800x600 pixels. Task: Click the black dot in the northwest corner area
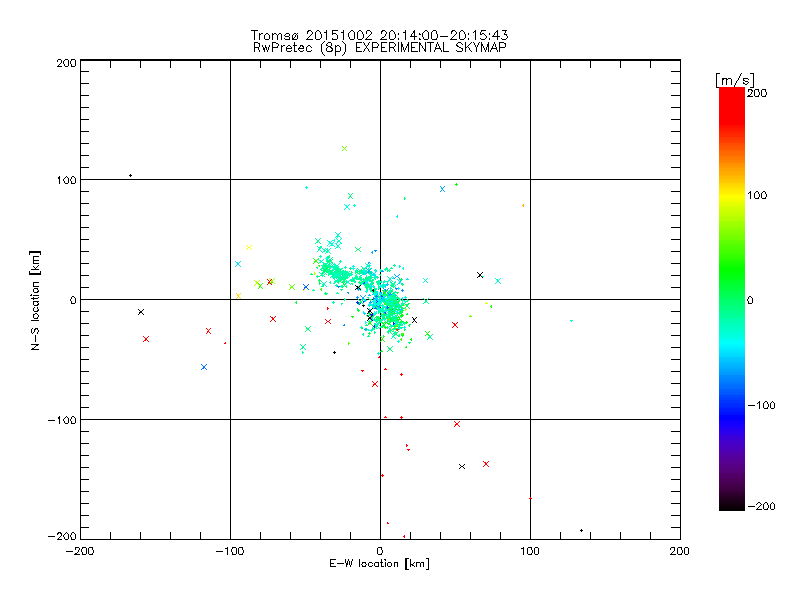tap(131, 176)
